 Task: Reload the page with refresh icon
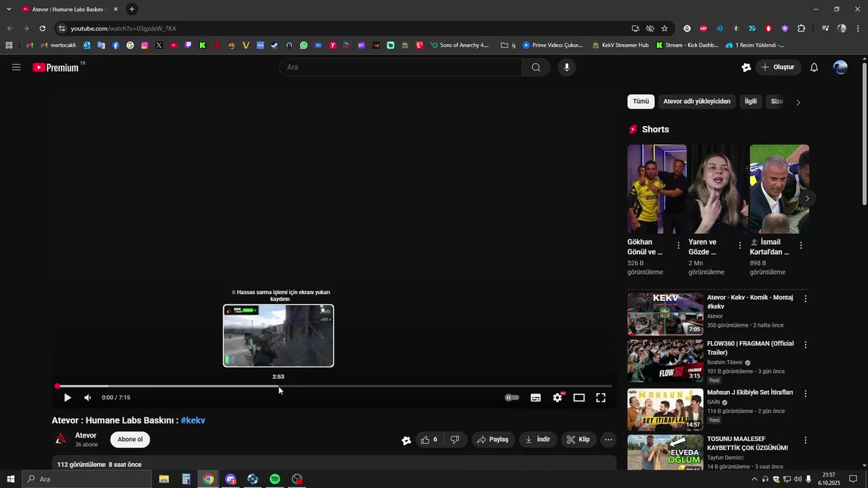pos(42,28)
